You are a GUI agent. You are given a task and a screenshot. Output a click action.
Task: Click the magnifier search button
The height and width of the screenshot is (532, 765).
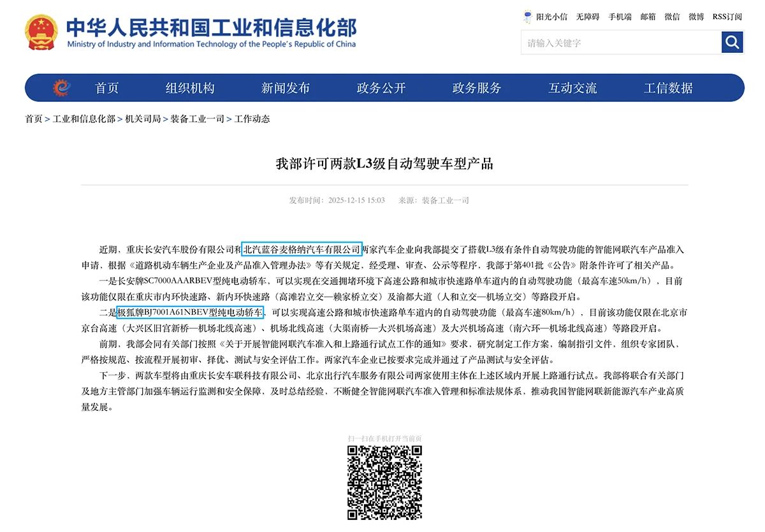coord(732,43)
